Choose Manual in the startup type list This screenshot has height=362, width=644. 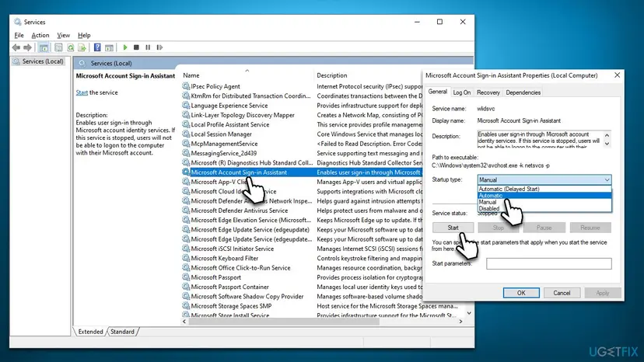pos(544,202)
